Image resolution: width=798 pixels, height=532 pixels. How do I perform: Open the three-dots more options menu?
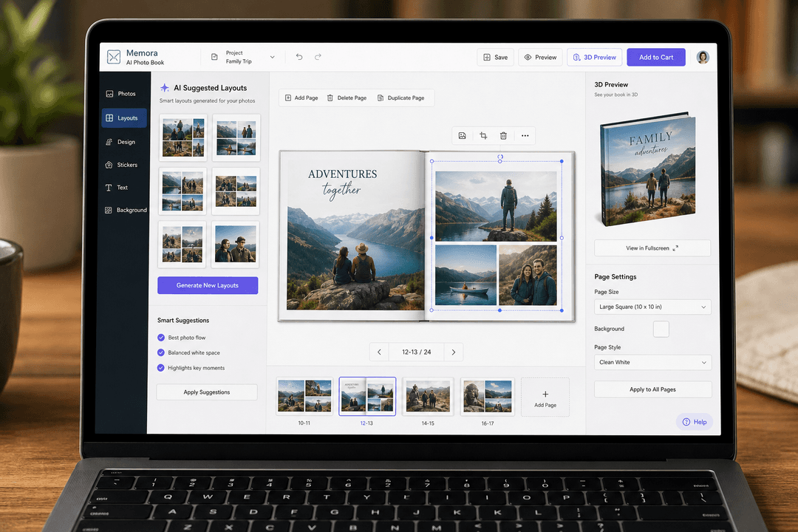[x=525, y=136]
